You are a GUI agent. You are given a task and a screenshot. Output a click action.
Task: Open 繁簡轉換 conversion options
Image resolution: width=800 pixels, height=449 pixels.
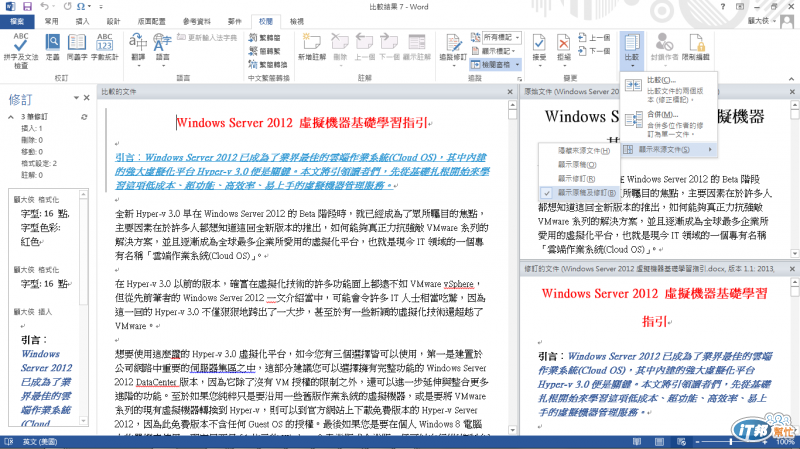pyautogui.click(x=267, y=64)
